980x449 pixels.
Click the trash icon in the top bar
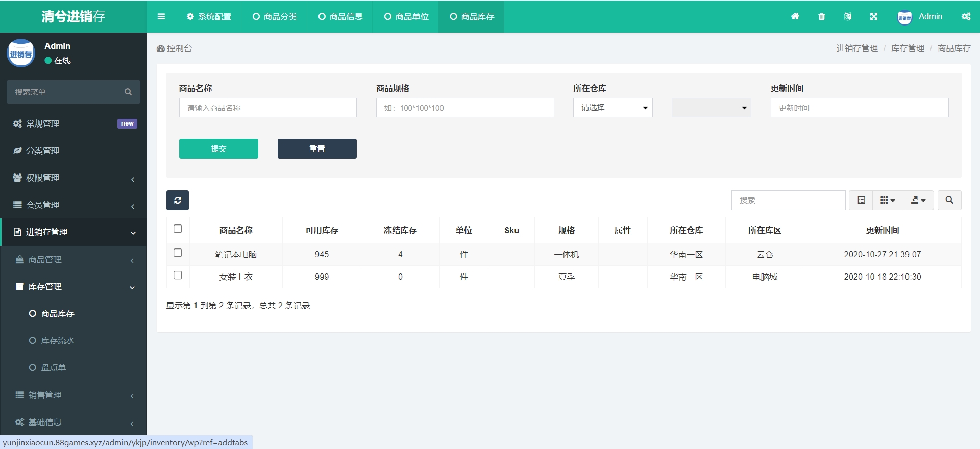coord(822,16)
